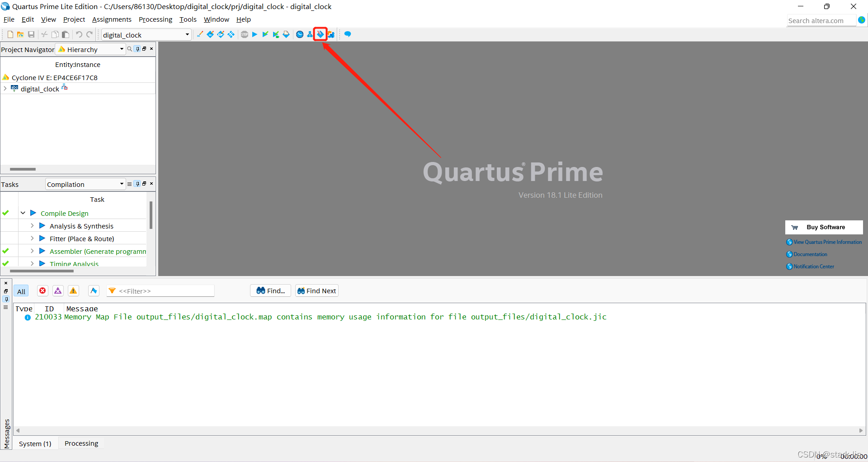Open the netlist hierarchy viewer icon
This screenshot has height=462, width=868.
(310, 34)
